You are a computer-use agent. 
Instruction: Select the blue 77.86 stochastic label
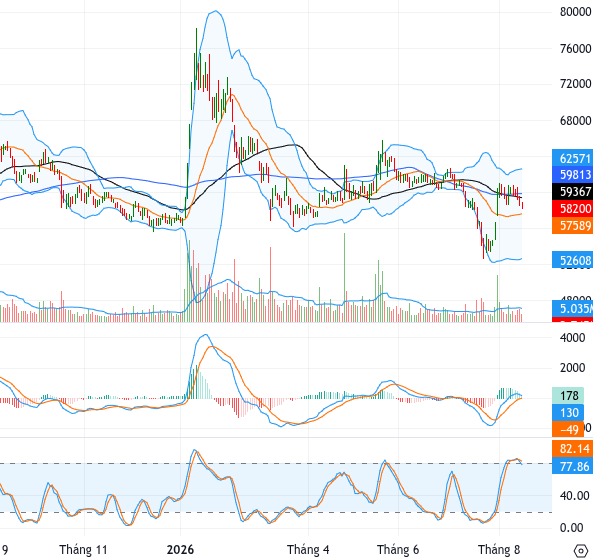(x=573, y=466)
